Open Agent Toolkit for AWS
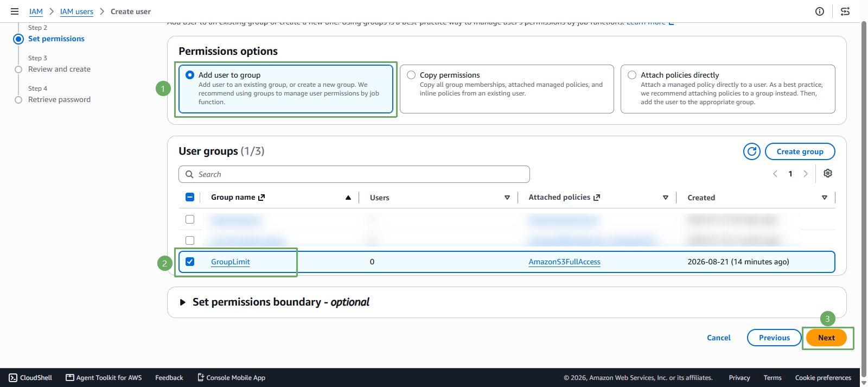The image size is (868, 387). point(104,378)
